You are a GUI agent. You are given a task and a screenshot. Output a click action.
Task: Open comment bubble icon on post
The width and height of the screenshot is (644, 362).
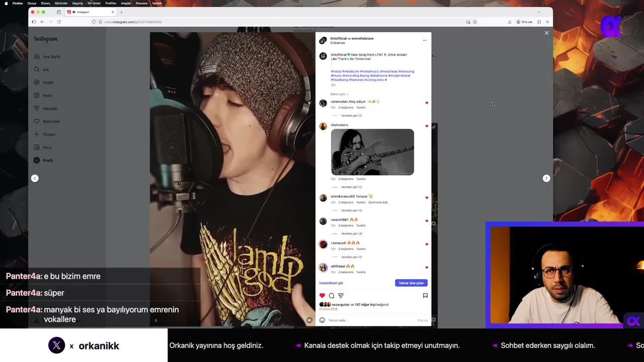point(331,296)
